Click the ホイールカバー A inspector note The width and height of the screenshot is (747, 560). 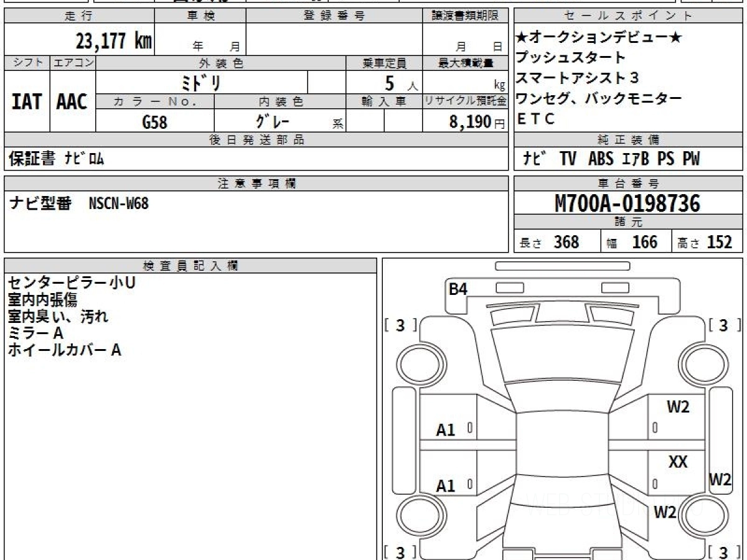click(64, 350)
